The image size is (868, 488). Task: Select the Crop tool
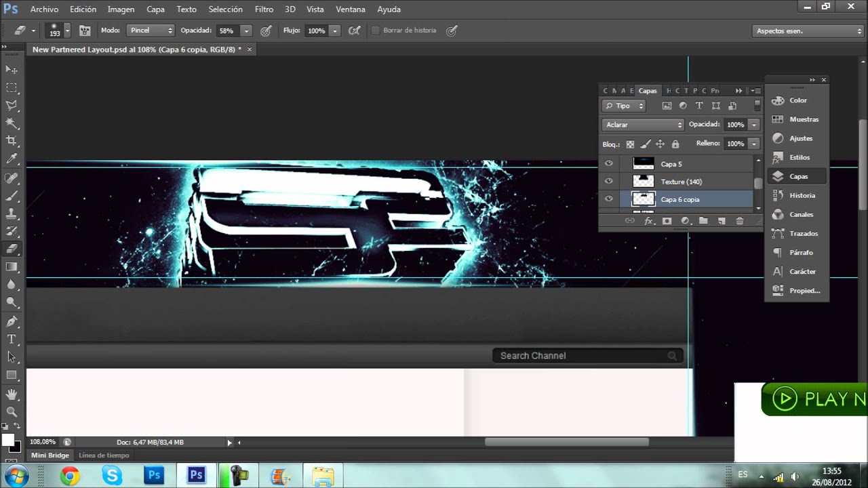point(12,141)
